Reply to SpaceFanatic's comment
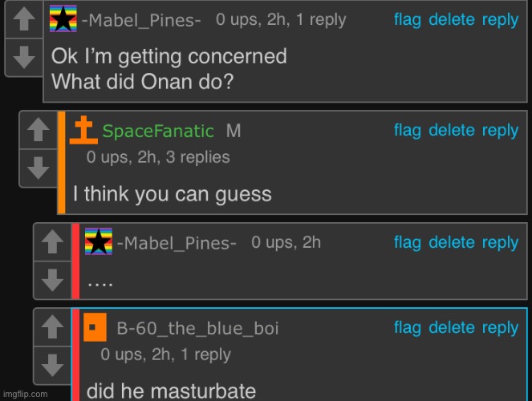The image size is (532, 401). tap(500, 131)
